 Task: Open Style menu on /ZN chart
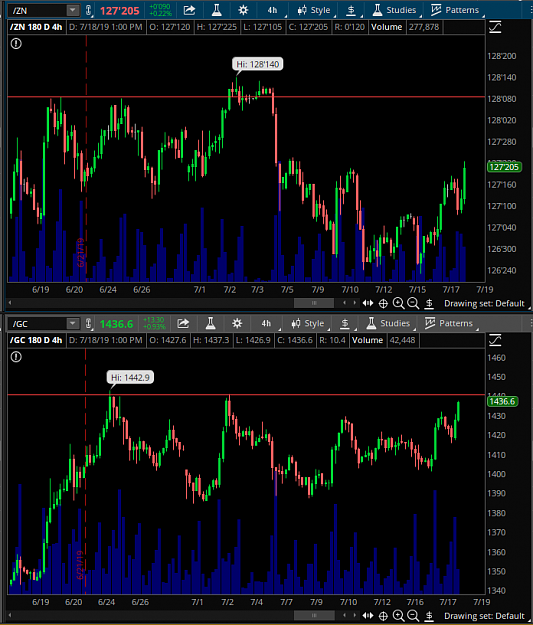click(315, 10)
